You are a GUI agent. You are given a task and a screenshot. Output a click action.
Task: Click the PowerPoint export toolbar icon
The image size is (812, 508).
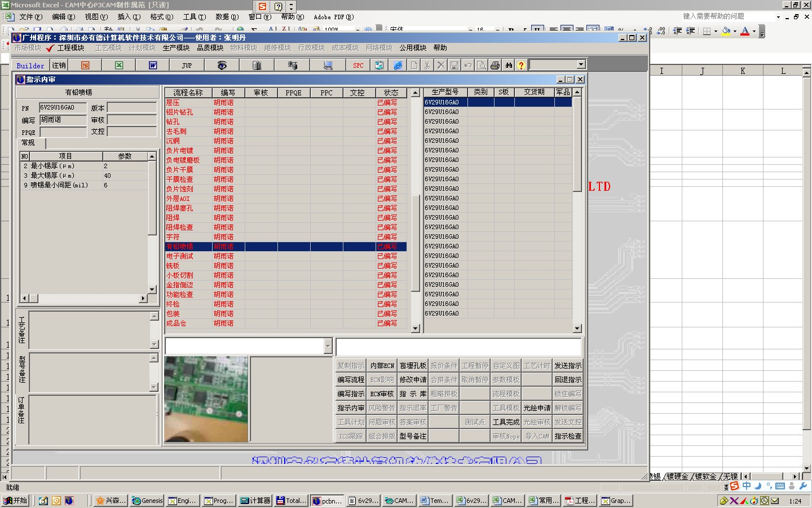point(85,65)
